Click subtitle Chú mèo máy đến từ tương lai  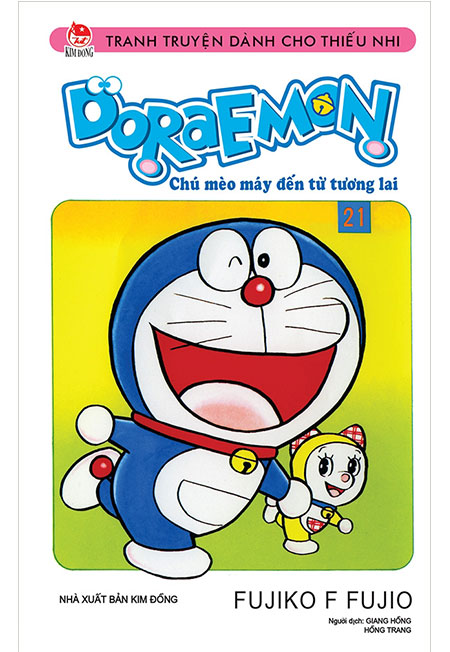284,184
